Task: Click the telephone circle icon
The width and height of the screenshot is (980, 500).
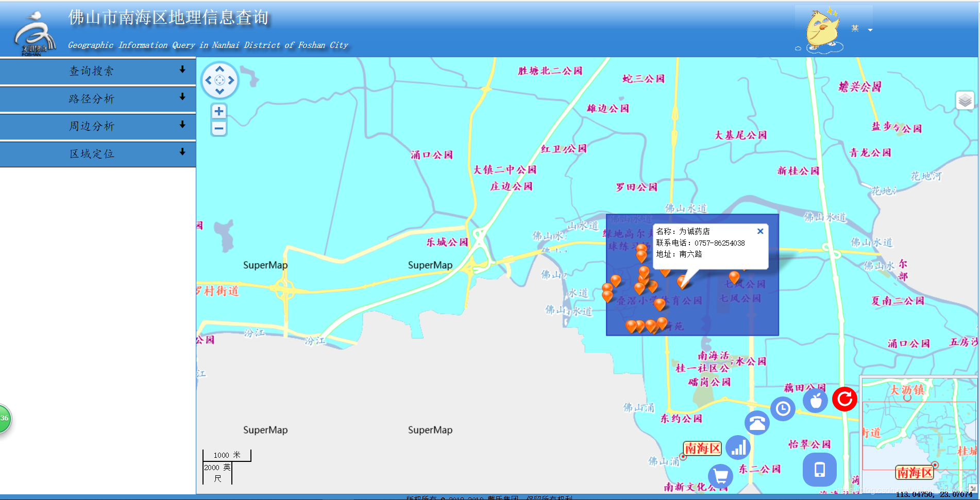Action: coord(757,423)
